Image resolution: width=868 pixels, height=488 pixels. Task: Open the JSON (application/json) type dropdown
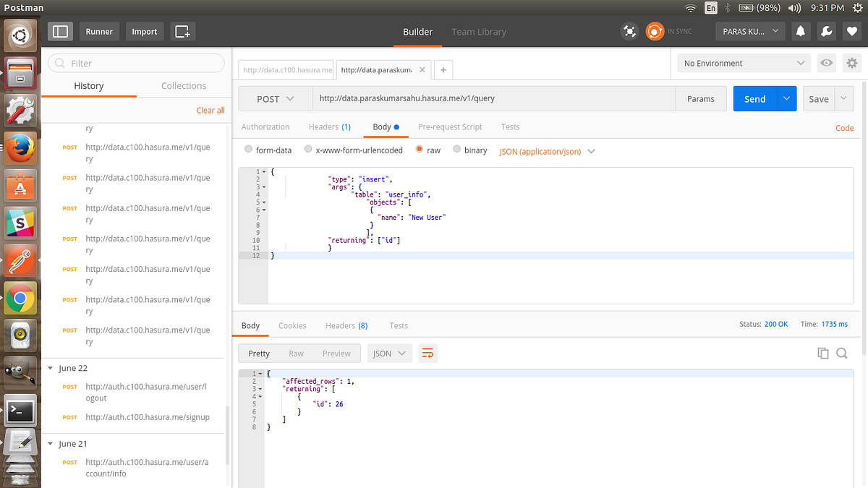(x=547, y=150)
